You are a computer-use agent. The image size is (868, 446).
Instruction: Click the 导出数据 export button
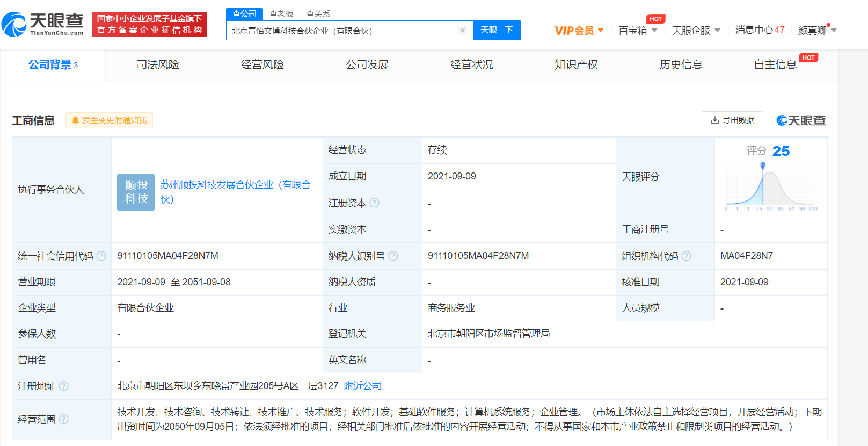732,120
